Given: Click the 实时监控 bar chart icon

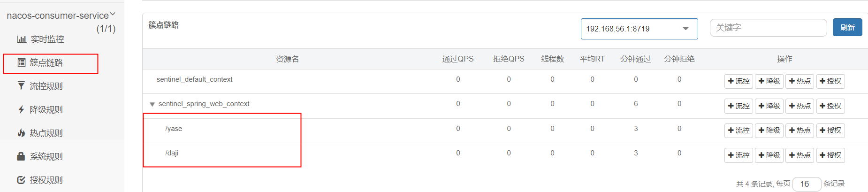Looking at the screenshot, I should pyautogui.click(x=22, y=39).
